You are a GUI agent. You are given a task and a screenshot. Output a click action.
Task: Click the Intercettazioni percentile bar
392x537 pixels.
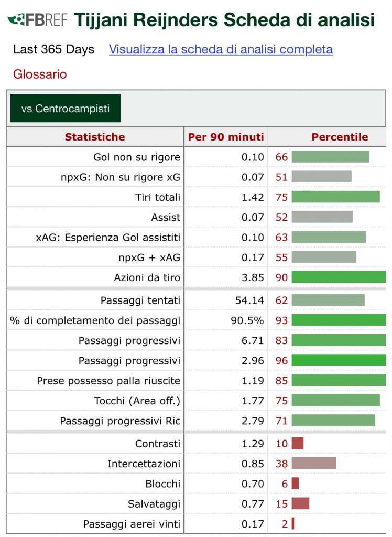(x=314, y=464)
